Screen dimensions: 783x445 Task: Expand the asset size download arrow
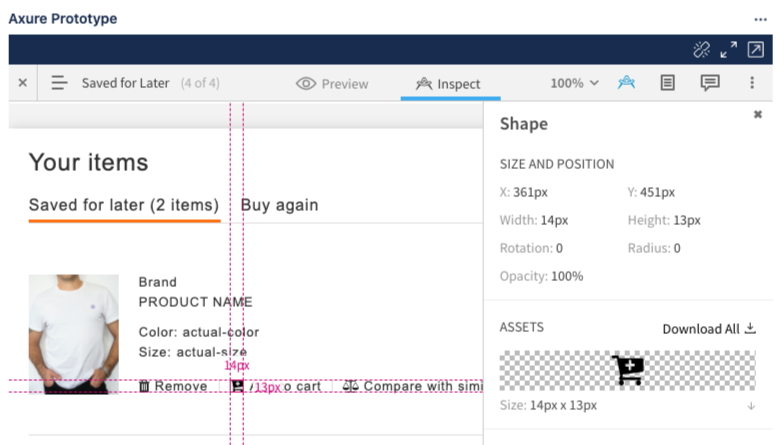click(x=751, y=406)
